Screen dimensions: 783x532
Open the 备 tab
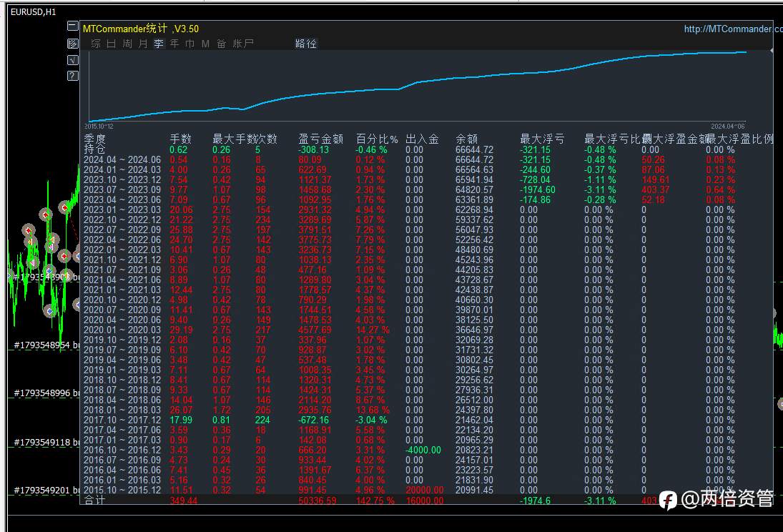coord(221,44)
